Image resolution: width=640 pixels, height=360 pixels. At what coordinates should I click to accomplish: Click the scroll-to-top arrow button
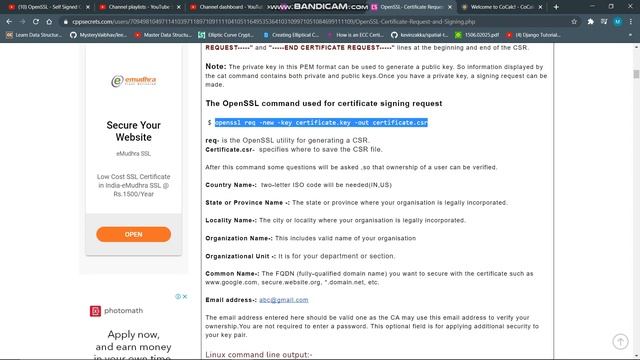620,342
